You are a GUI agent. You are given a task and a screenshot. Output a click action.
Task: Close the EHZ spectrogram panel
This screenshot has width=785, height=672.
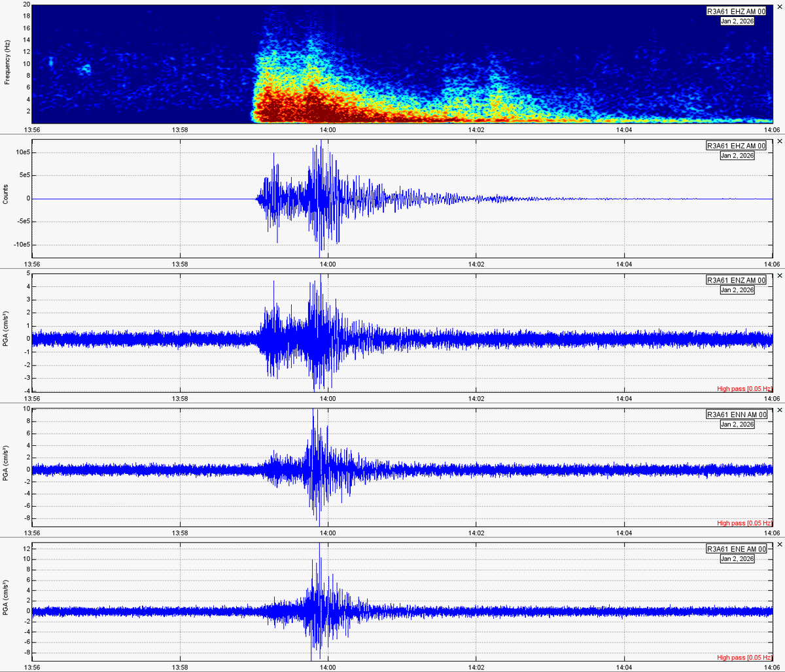click(x=779, y=6)
